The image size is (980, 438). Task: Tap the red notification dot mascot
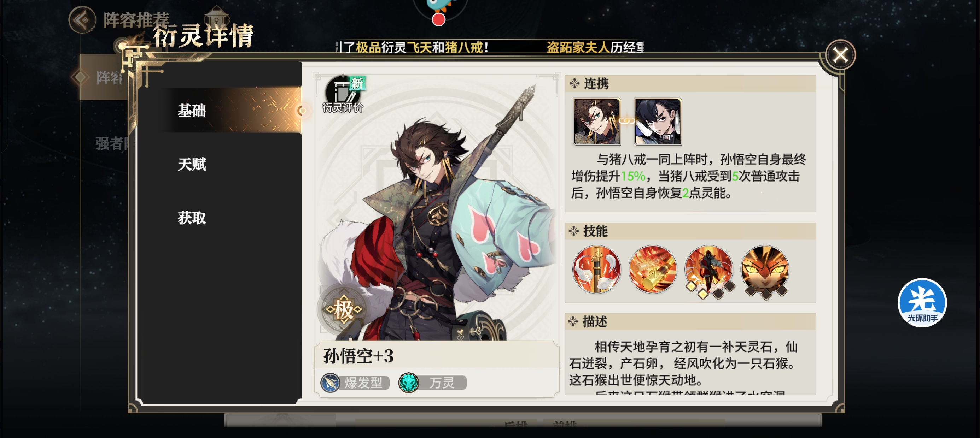[439, 19]
